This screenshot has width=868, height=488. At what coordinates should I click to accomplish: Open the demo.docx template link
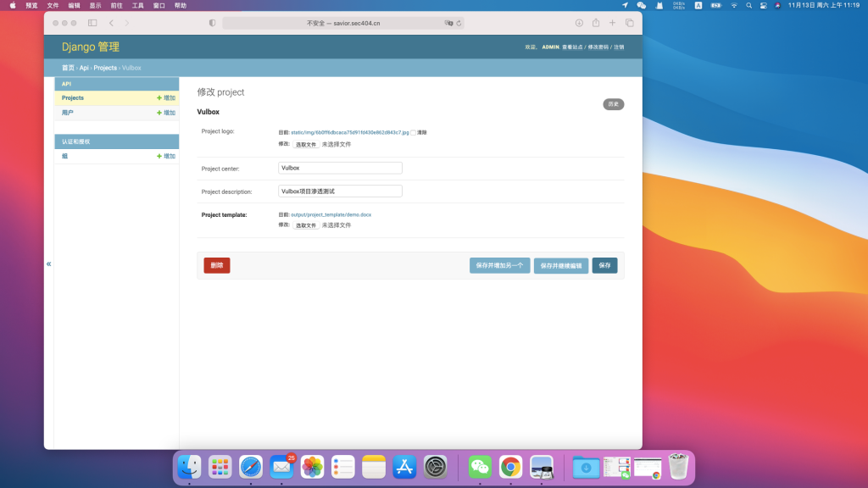pos(331,214)
